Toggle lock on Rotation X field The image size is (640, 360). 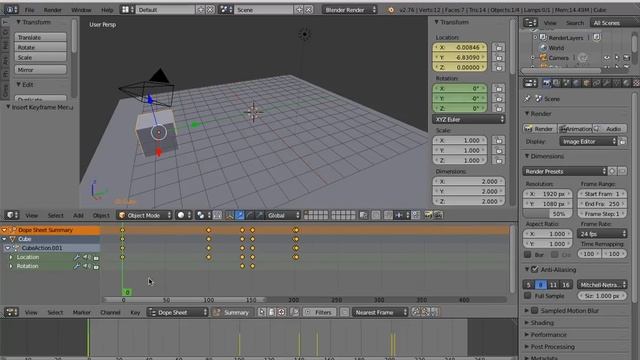coord(498,89)
